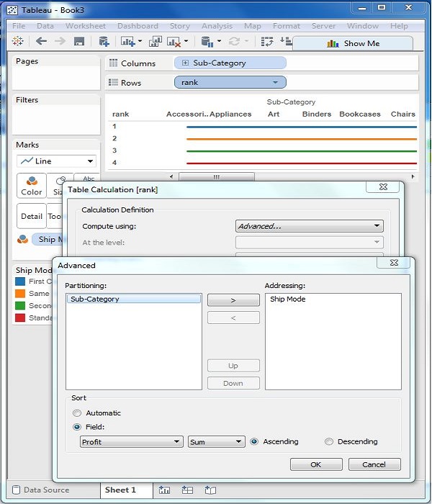The image size is (432, 504).
Task: Click the Undo back arrow in toolbar
Action: click(42, 42)
